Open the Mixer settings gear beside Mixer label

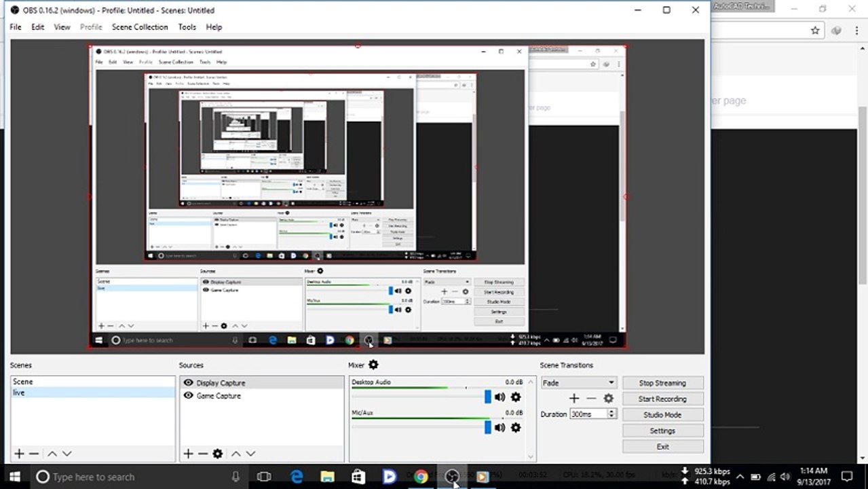pyautogui.click(x=373, y=365)
